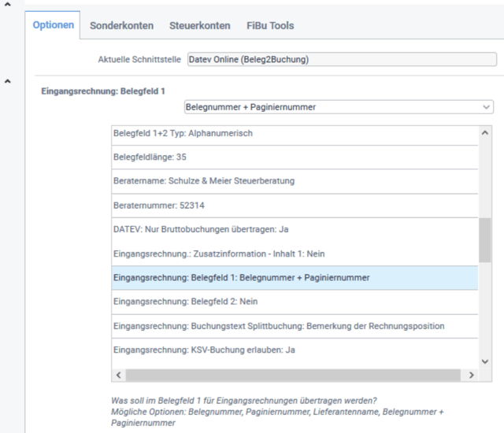The height and width of the screenshot is (433, 504).
Task: Select the Belegfeldlänge: 35 row
Action: click(295, 157)
